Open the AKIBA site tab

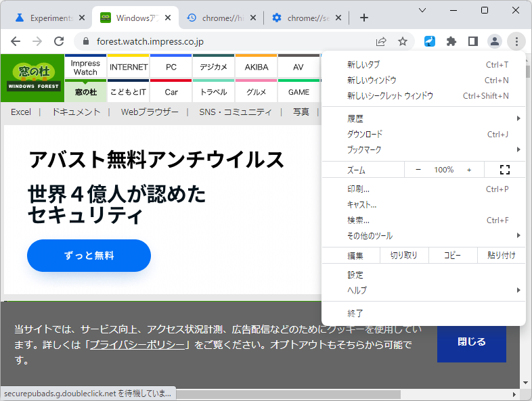click(256, 68)
